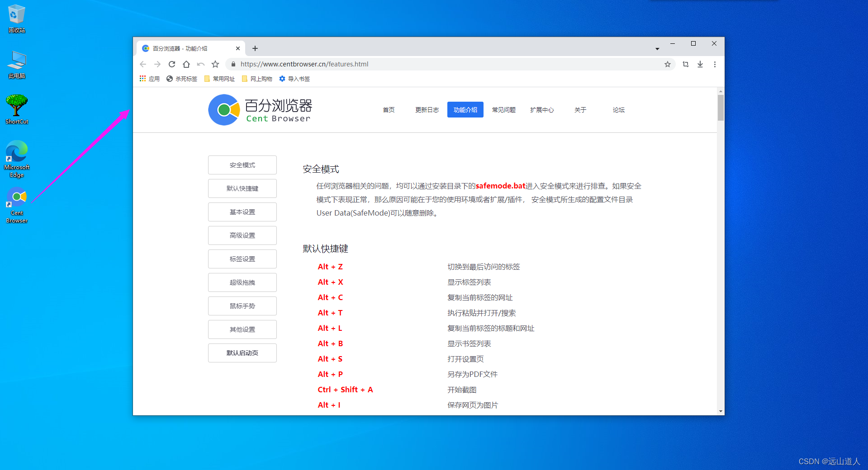This screenshot has height=470, width=868.
Task: Click the crop screenshot icon in the toolbar
Action: [686, 64]
